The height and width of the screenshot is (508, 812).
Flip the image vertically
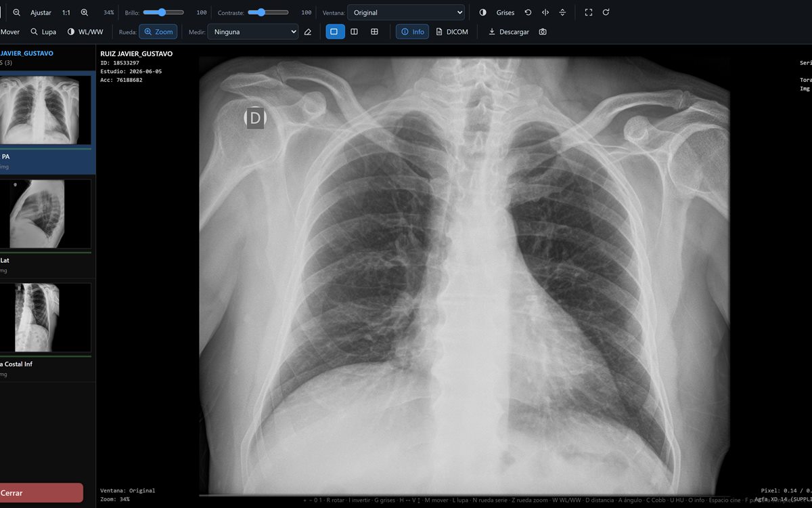coord(562,12)
